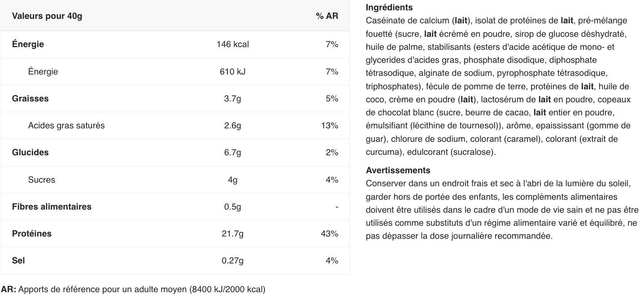Click the 'Sel' row label
644x298 pixels.
pos(18,261)
